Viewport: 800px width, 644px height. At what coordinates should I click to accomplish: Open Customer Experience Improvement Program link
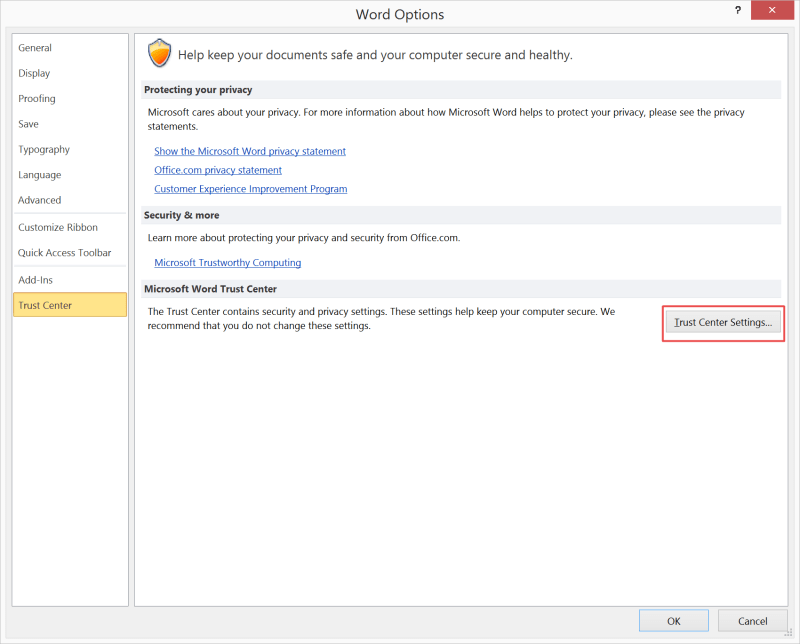pyautogui.click(x=251, y=189)
